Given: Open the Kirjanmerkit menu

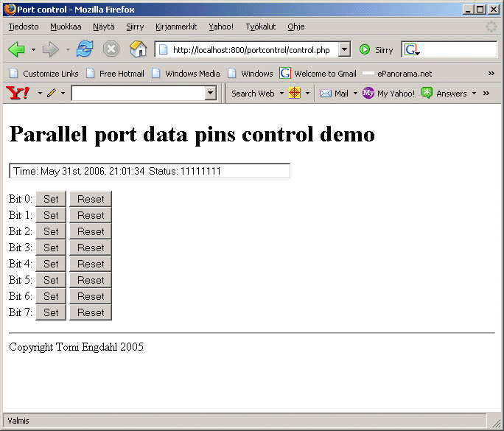Looking at the screenshot, I should 176,27.
